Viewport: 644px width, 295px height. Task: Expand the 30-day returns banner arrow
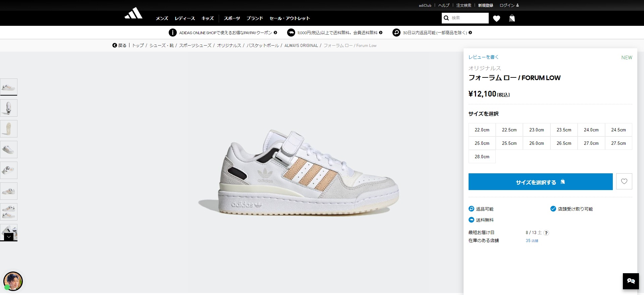tap(470, 33)
